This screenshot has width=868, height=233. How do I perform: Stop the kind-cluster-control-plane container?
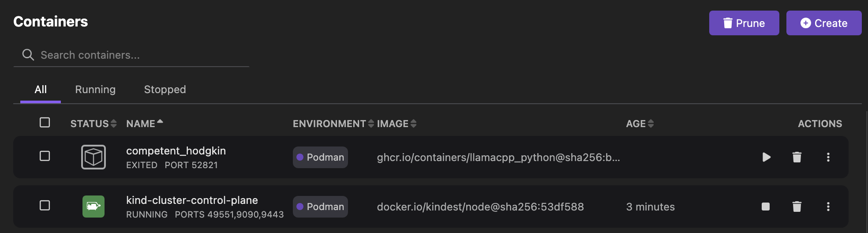766,207
